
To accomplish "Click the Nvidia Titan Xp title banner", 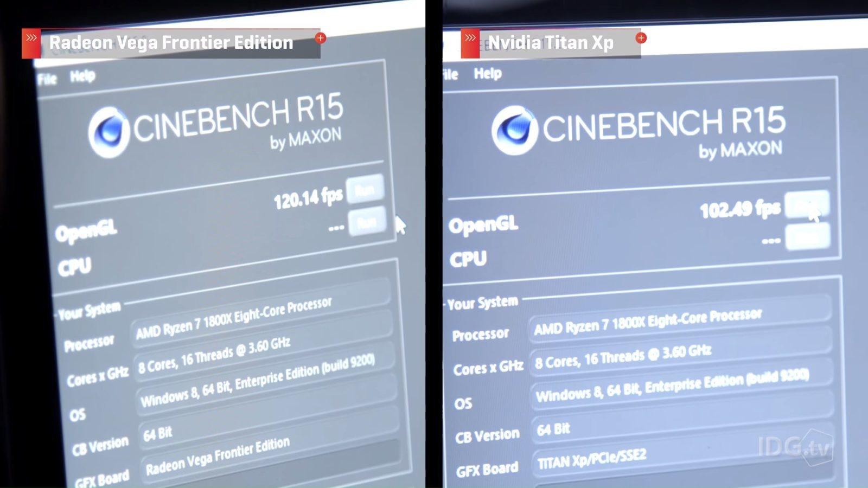I will pos(551,43).
